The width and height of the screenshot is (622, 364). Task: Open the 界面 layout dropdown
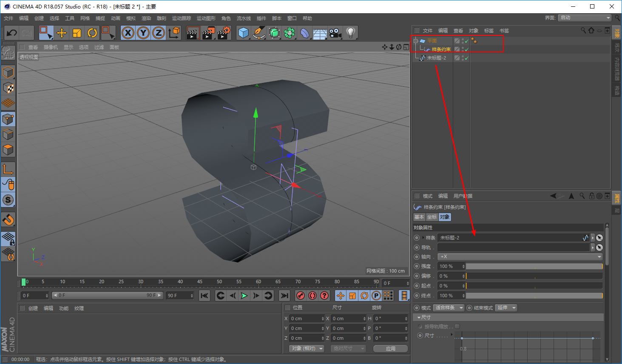pos(585,18)
